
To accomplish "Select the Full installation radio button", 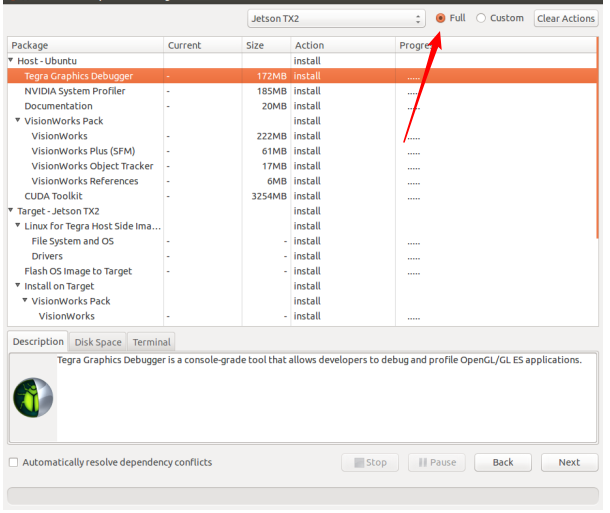I will tap(440, 18).
